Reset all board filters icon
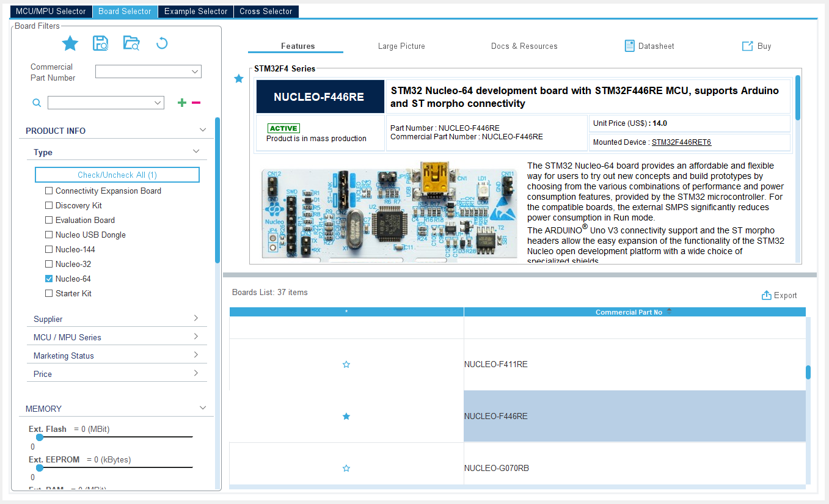The height and width of the screenshot is (504, 829). (162, 43)
